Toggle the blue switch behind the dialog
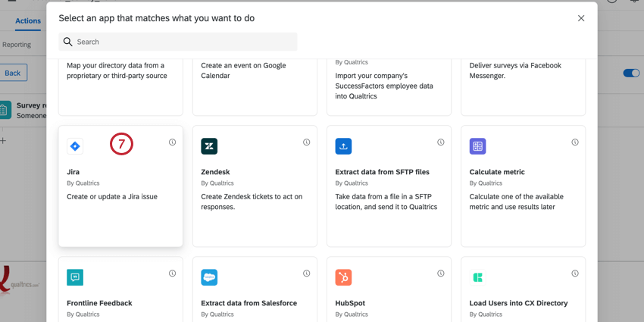The image size is (644, 322). click(x=630, y=73)
